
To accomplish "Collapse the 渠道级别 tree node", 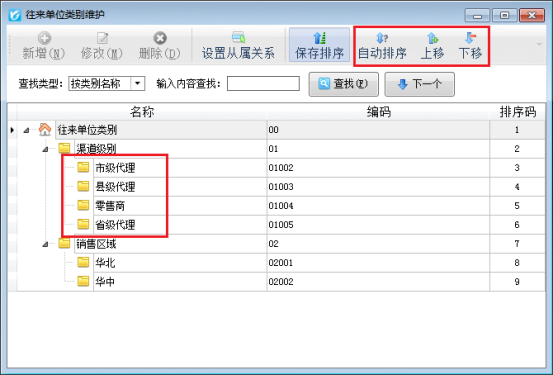I will [x=45, y=149].
